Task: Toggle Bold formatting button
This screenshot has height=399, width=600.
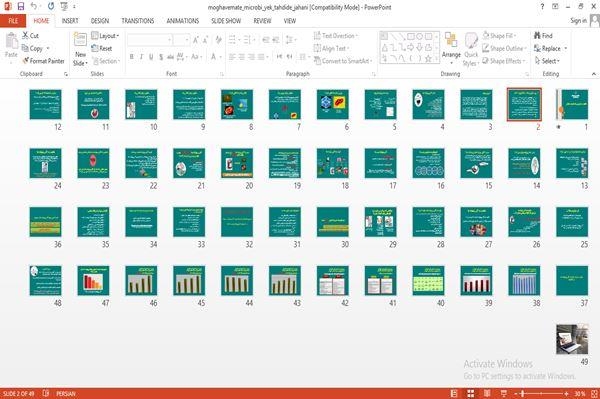Action: coord(132,57)
